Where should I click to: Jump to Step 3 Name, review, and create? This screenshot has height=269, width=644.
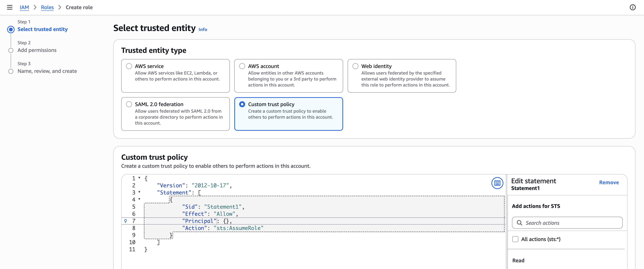click(x=47, y=71)
